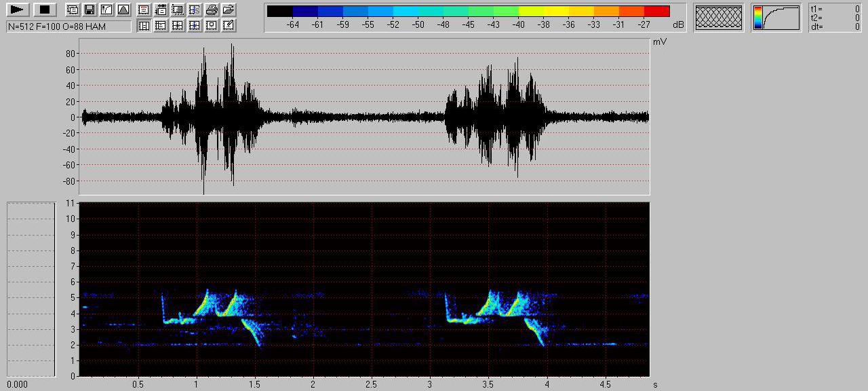This screenshot has height=391, width=868.
Task: Toggle the pressed vertical-columns cursor button
Action: (x=144, y=26)
